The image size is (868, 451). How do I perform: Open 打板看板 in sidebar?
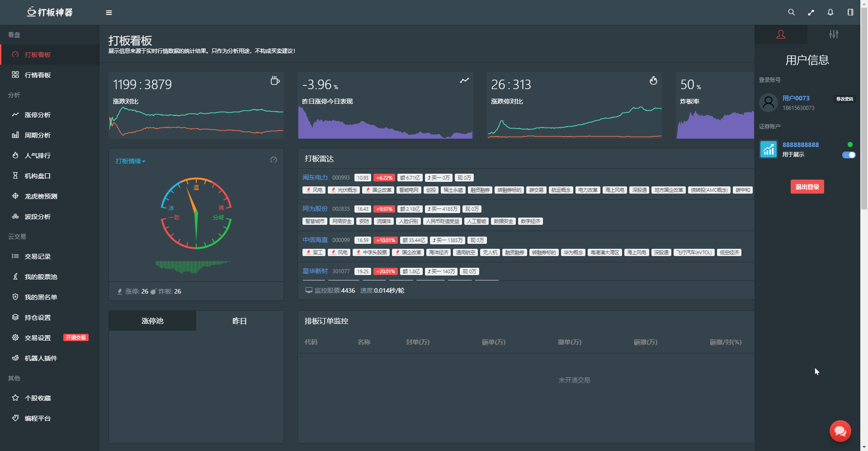click(x=50, y=55)
